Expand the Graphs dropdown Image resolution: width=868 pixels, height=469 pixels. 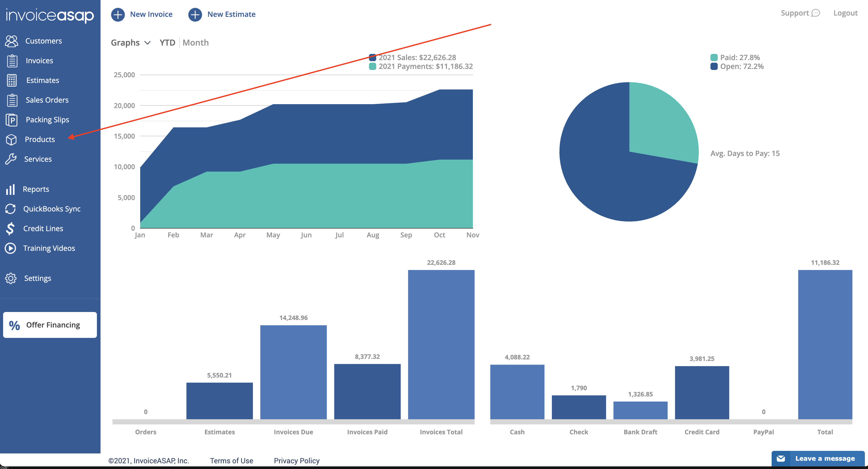click(131, 43)
